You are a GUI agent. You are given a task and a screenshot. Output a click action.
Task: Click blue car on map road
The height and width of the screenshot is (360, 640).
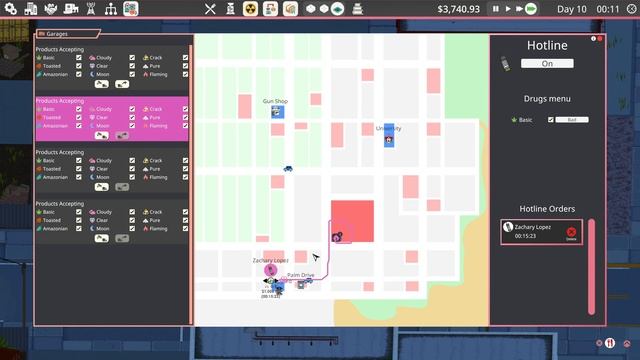pyautogui.click(x=288, y=169)
